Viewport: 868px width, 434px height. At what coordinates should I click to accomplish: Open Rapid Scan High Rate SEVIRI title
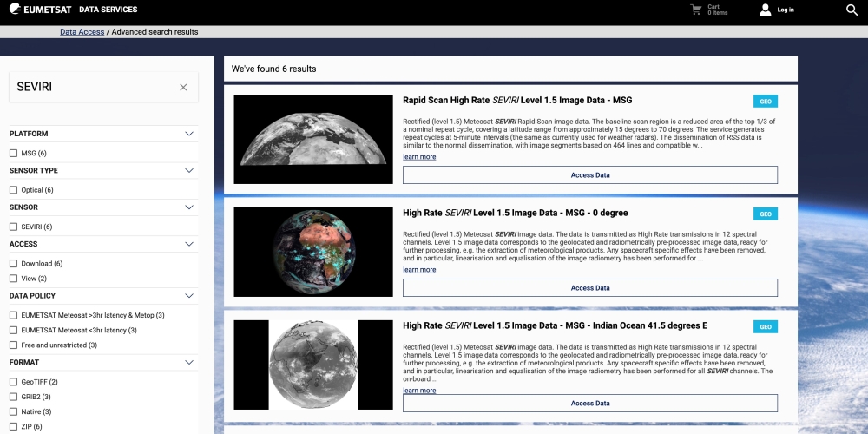517,100
